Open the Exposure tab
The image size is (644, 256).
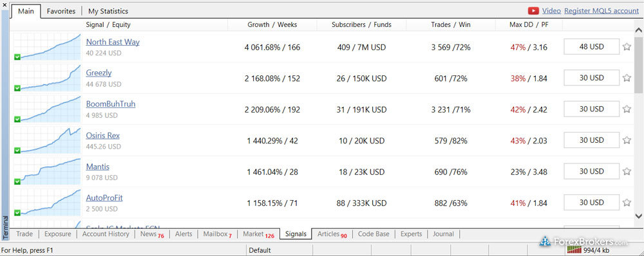pyautogui.click(x=57, y=234)
